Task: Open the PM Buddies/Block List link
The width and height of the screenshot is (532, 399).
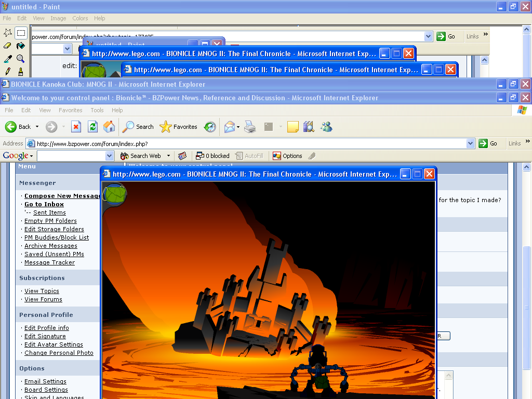Action: point(57,237)
